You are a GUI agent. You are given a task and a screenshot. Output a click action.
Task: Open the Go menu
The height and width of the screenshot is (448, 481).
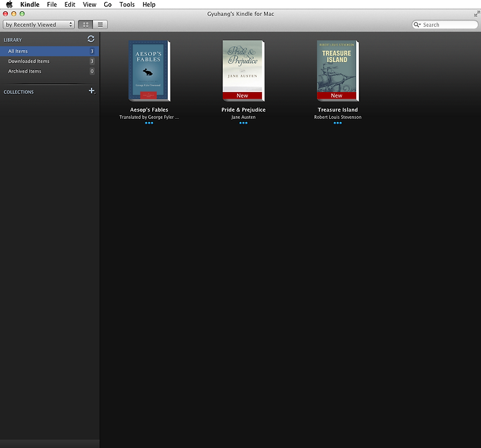click(x=108, y=4)
